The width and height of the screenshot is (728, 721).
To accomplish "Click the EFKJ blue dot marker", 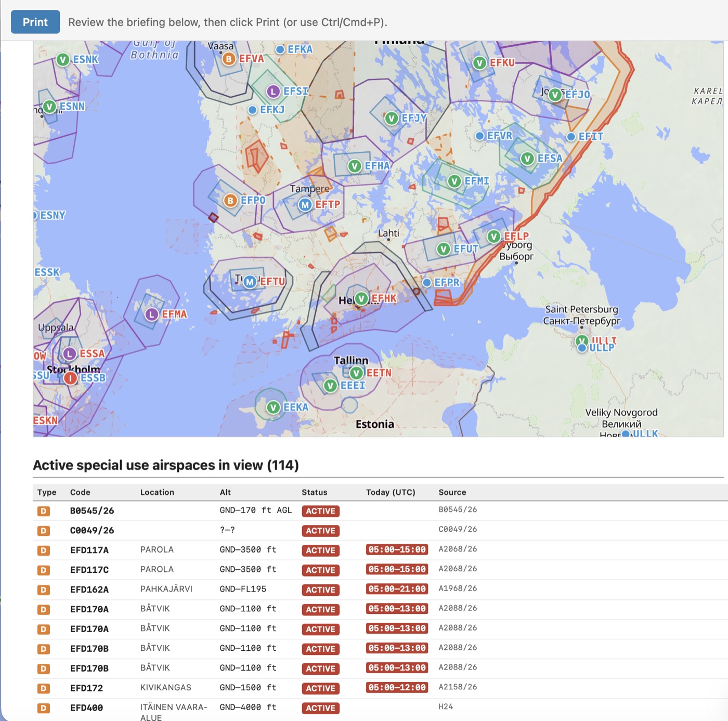I will pyautogui.click(x=252, y=110).
